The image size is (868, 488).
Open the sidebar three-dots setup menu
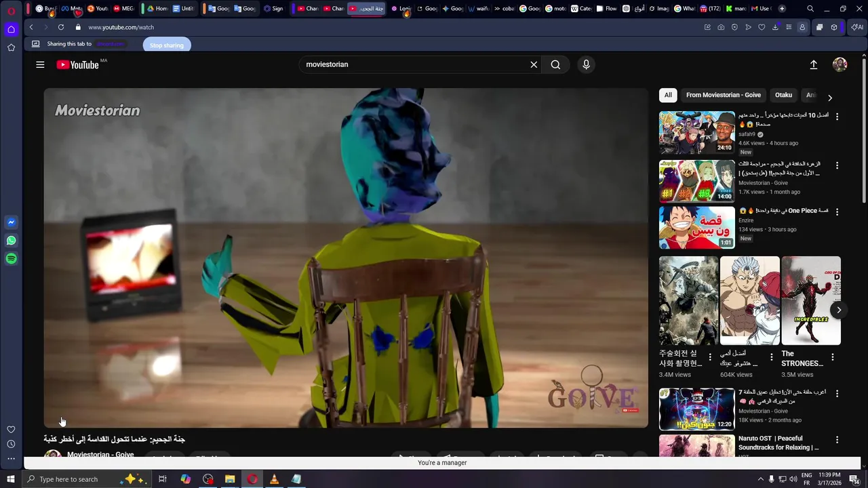11,459
